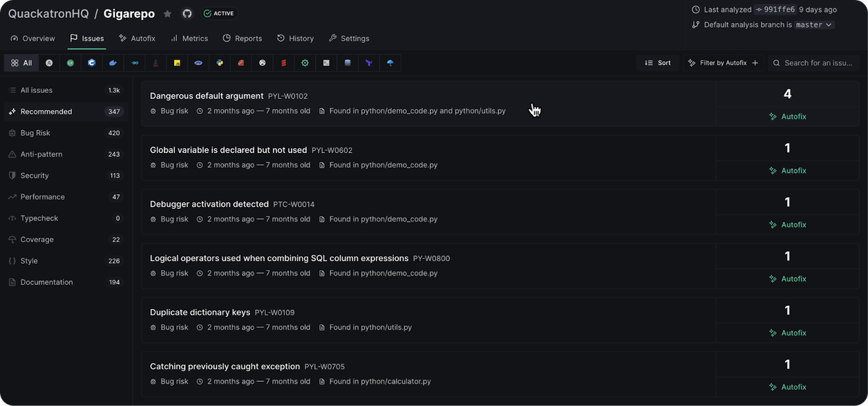Select the PHP analyzer filter icon
The height and width of the screenshot is (406, 868).
click(x=198, y=62)
